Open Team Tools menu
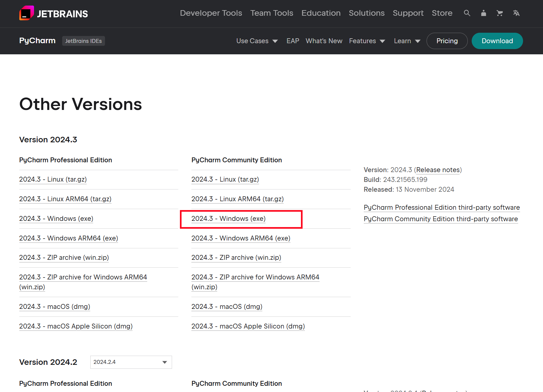The image size is (543, 392). (272, 13)
